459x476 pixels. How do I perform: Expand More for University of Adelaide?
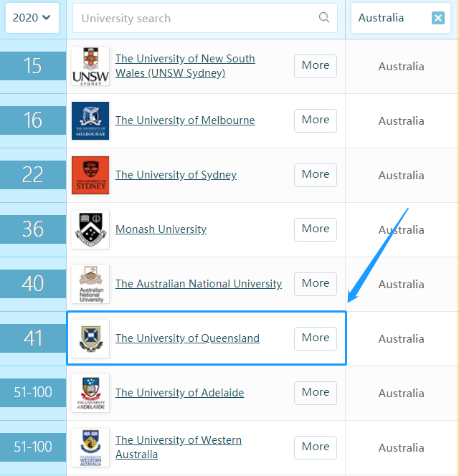pyautogui.click(x=316, y=393)
